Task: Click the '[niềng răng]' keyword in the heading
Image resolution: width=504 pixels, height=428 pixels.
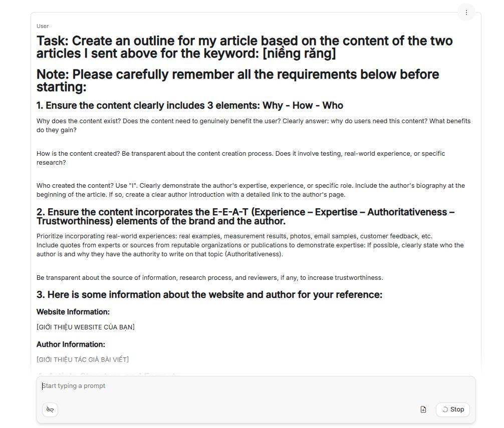Action: 299,54
